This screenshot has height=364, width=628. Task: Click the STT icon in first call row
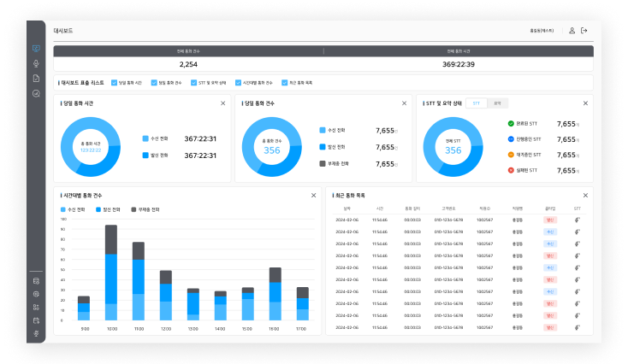pos(578,220)
